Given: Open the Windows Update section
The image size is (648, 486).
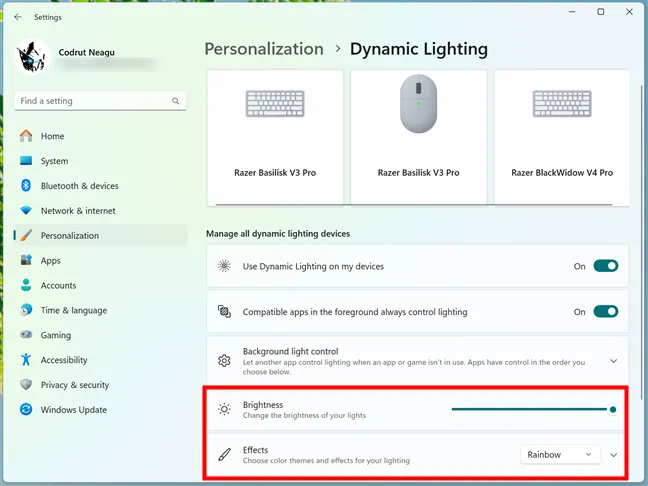Looking at the screenshot, I should (x=73, y=410).
